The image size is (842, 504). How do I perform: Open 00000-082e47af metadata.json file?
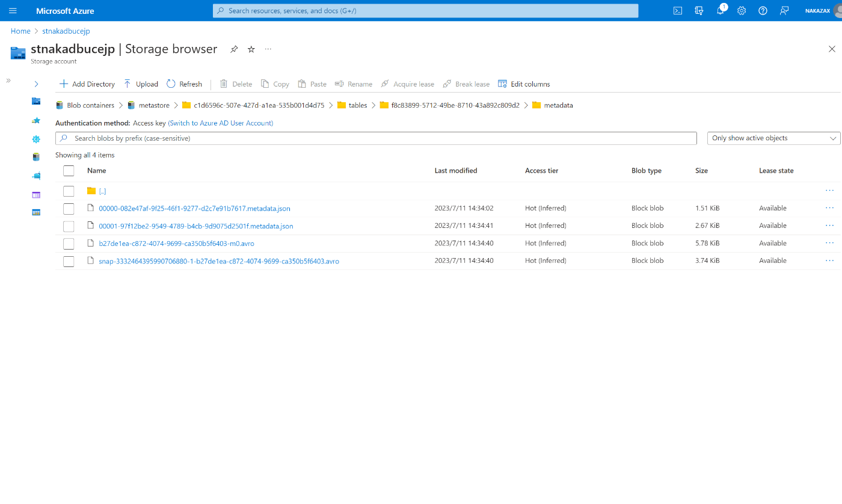[x=195, y=209]
